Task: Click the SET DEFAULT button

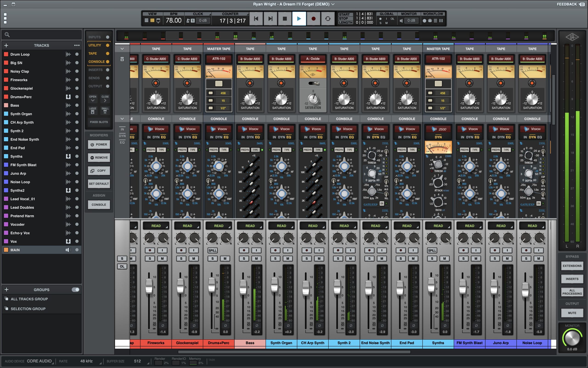Action: (99, 184)
